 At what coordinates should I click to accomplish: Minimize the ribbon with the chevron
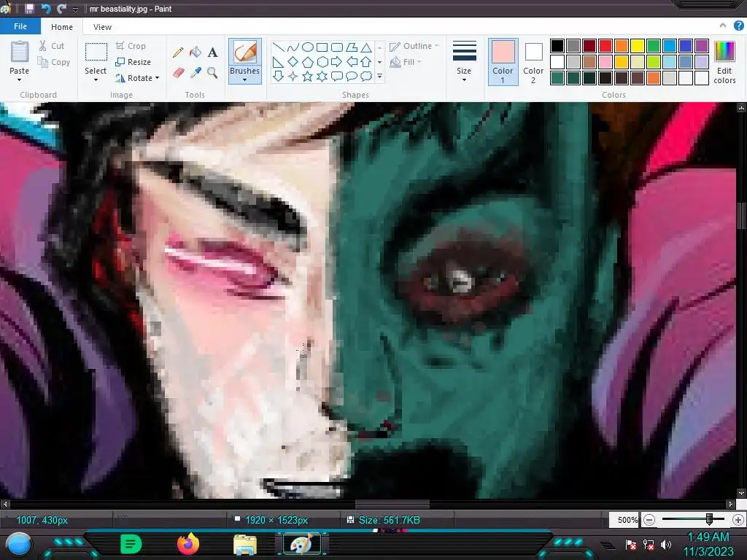723,26
